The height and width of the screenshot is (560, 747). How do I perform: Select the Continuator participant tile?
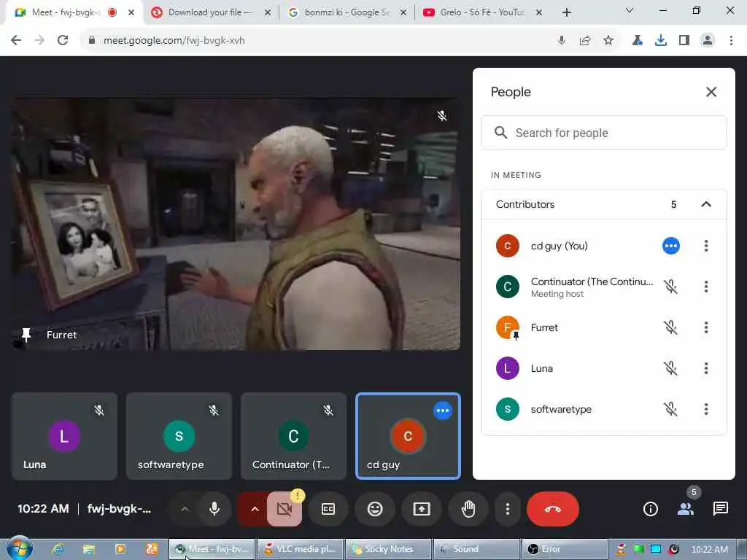point(293,436)
